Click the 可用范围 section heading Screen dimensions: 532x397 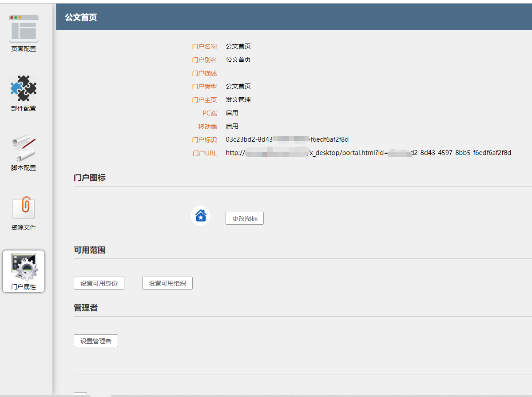click(x=90, y=250)
